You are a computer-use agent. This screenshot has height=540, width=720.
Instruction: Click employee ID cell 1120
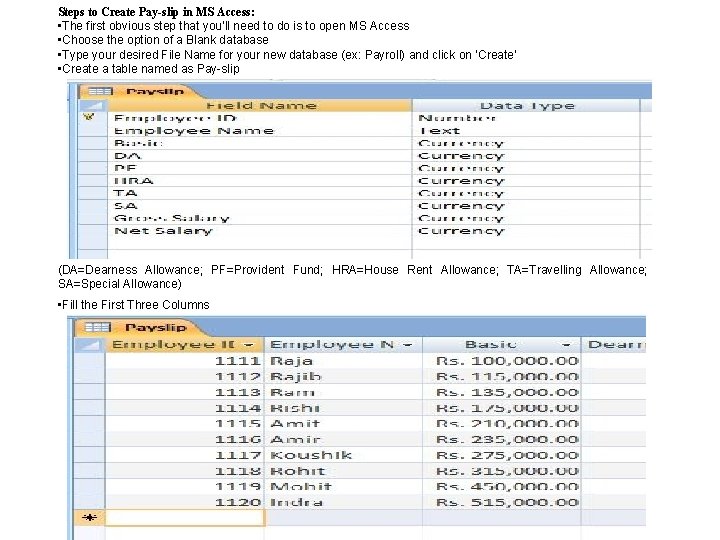coord(185,502)
